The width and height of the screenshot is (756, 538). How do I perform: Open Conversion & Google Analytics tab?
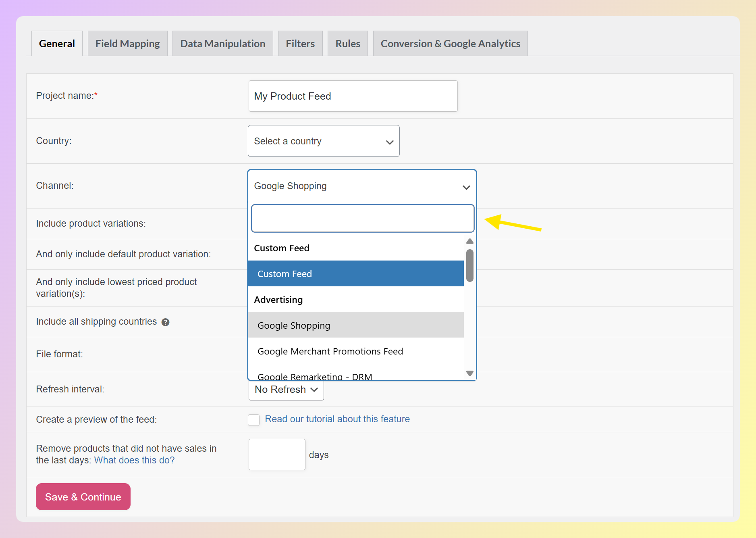tap(450, 44)
